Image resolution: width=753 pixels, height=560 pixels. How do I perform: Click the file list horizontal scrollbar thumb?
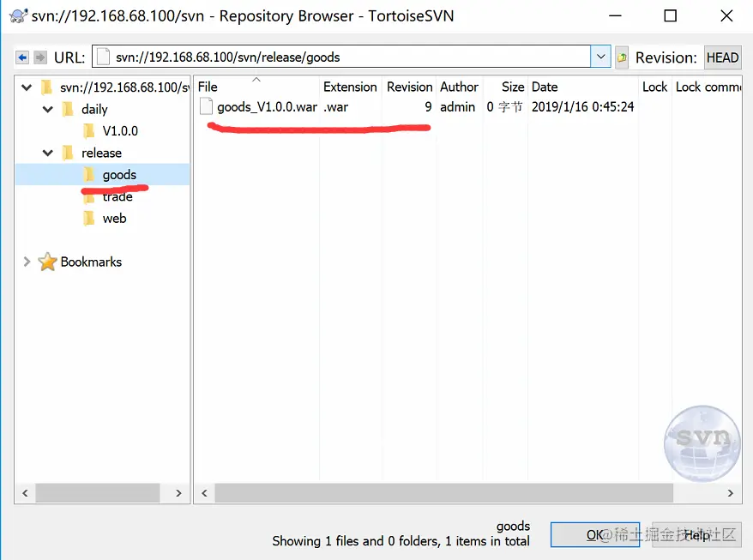pyautogui.click(x=443, y=493)
